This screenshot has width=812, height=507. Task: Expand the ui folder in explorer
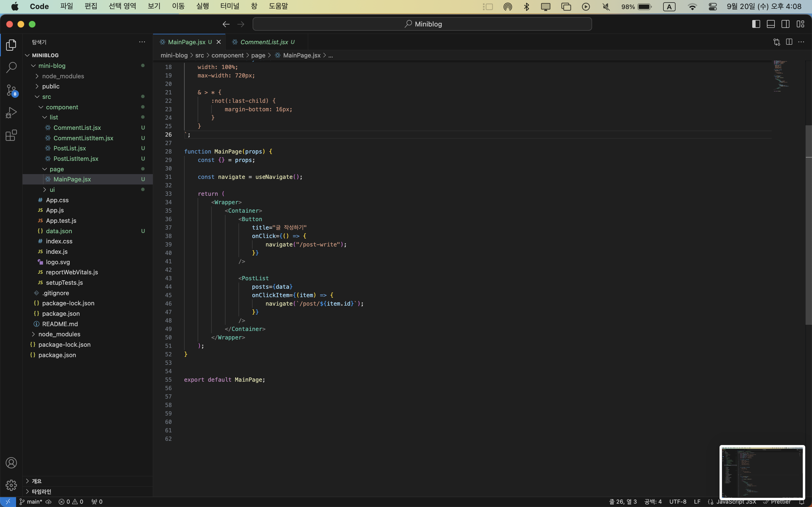pos(52,190)
